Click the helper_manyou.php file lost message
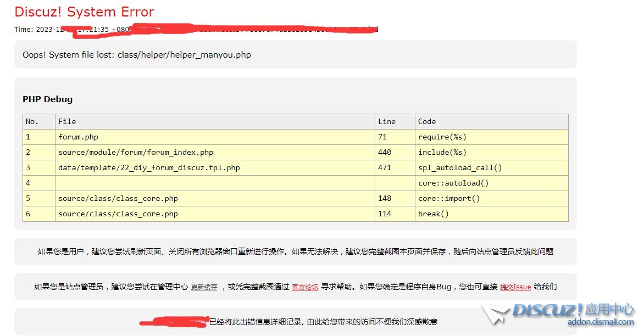 (x=136, y=55)
